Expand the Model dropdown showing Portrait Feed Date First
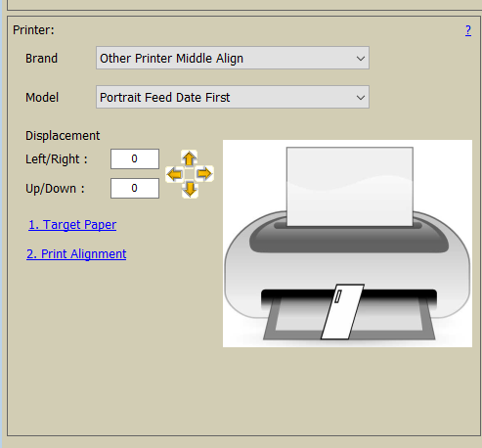This screenshot has height=448, width=482. pos(233,97)
